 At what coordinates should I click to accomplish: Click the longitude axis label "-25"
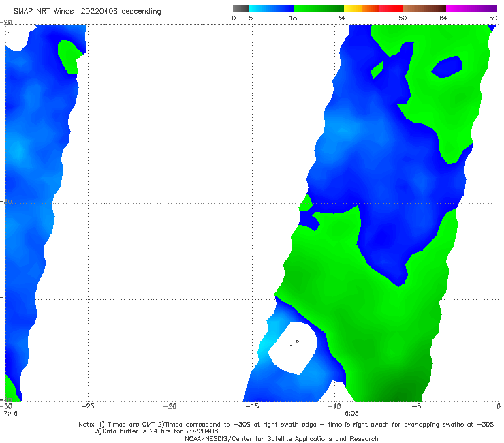tap(88, 406)
